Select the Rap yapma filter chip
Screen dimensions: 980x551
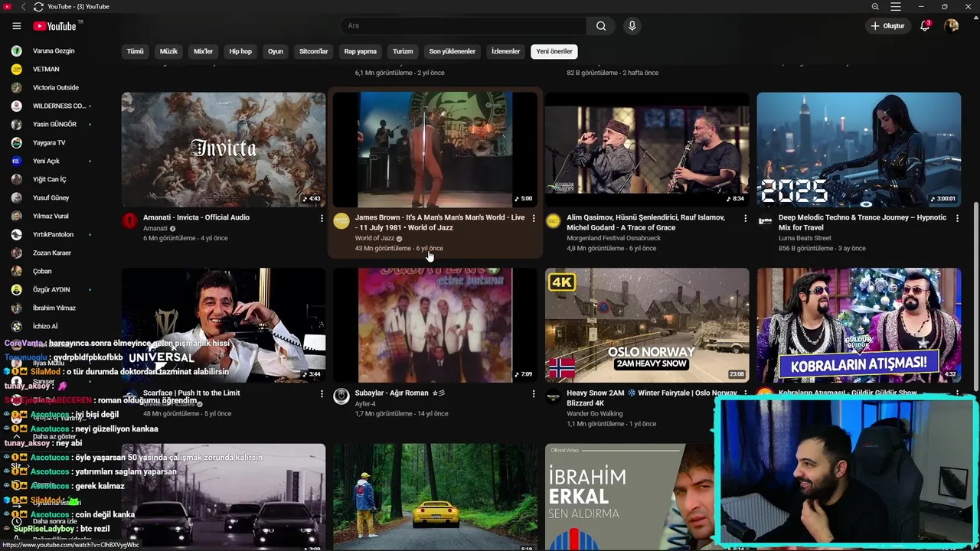361,51
